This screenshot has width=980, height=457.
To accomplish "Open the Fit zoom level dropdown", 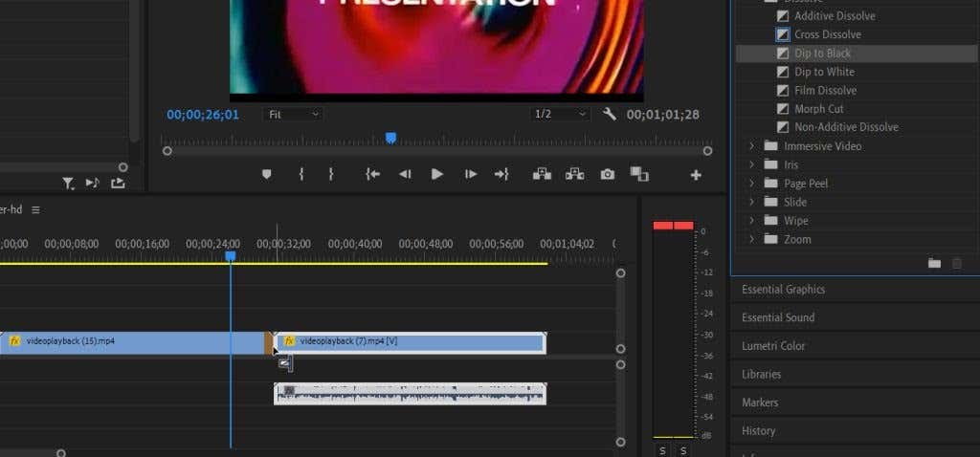I will [293, 114].
